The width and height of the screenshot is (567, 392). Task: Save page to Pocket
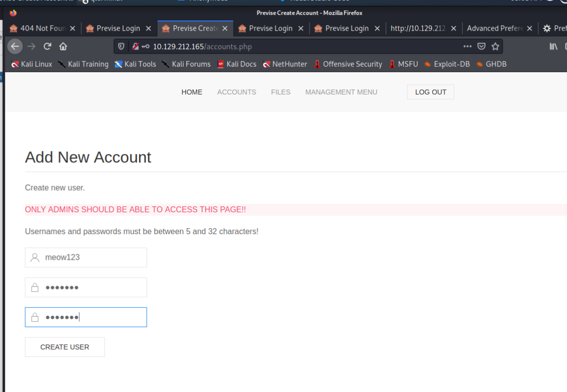pyautogui.click(x=481, y=47)
